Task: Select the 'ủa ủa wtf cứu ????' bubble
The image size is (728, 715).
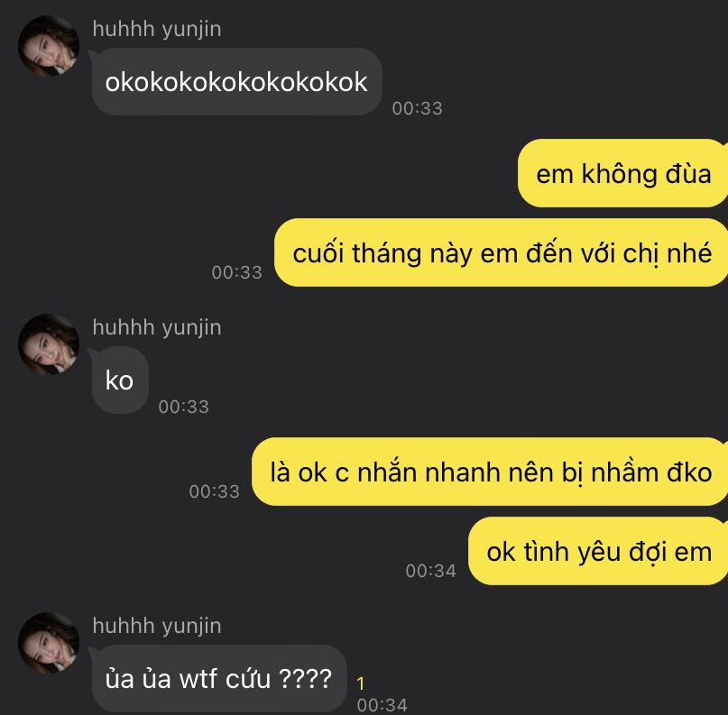Action: pyautogui.click(x=219, y=678)
